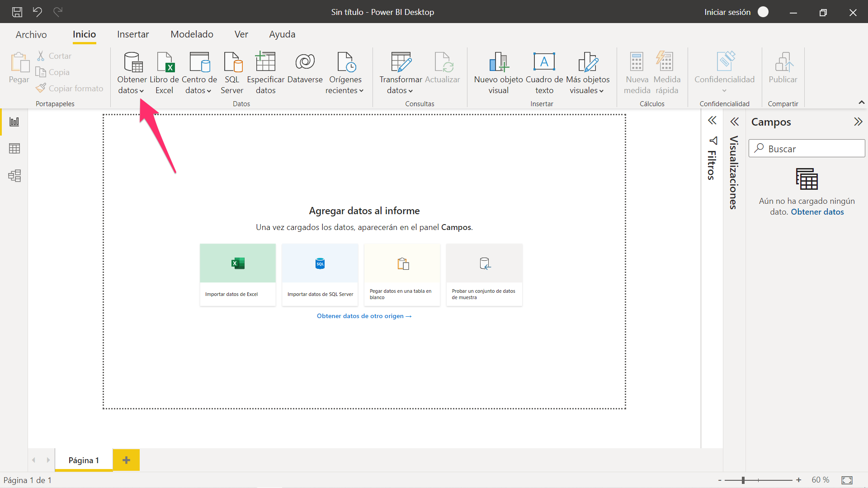The height and width of the screenshot is (488, 868).
Task: Add a new page with plus button
Action: (126, 460)
